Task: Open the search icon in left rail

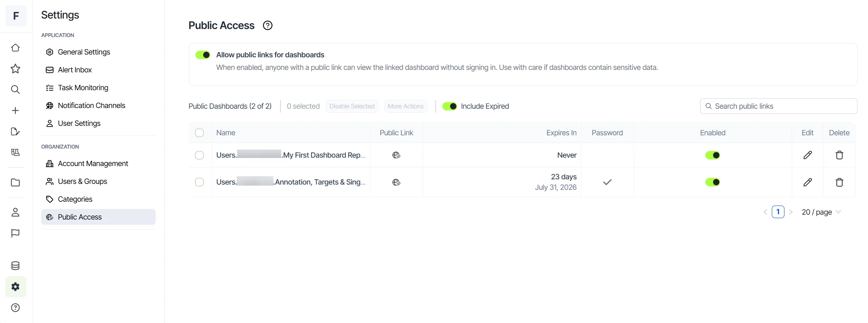Action: click(x=15, y=89)
